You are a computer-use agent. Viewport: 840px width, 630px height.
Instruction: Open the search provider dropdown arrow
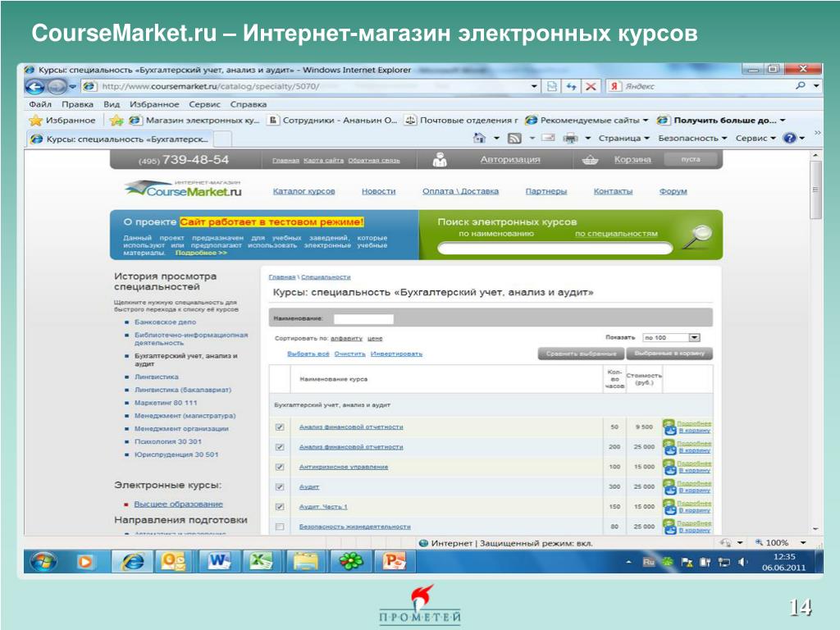click(816, 85)
